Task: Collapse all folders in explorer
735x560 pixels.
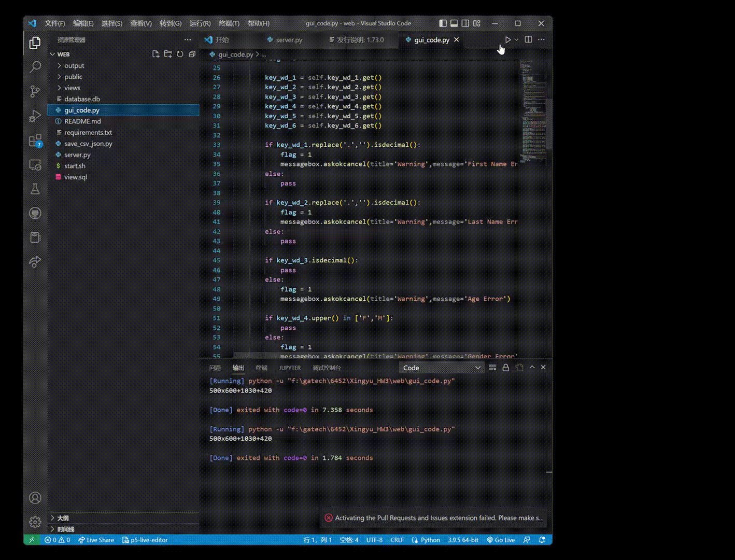Action: click(x=192, y=54)
